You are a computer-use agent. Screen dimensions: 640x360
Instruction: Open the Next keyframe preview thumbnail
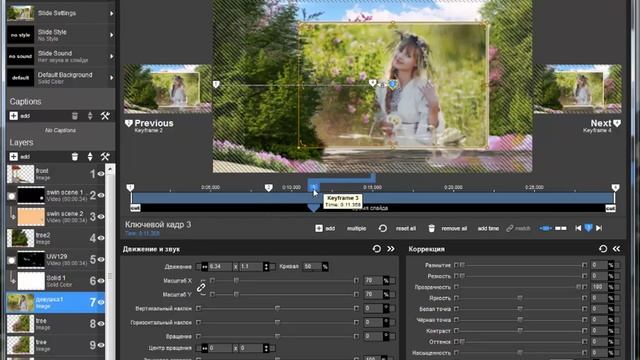coord(578,89)
